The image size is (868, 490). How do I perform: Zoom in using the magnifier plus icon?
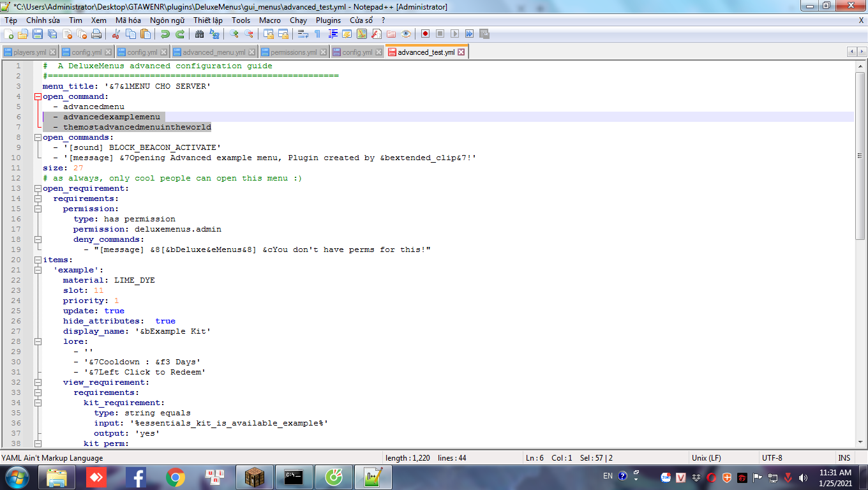(x=235, y=34)
